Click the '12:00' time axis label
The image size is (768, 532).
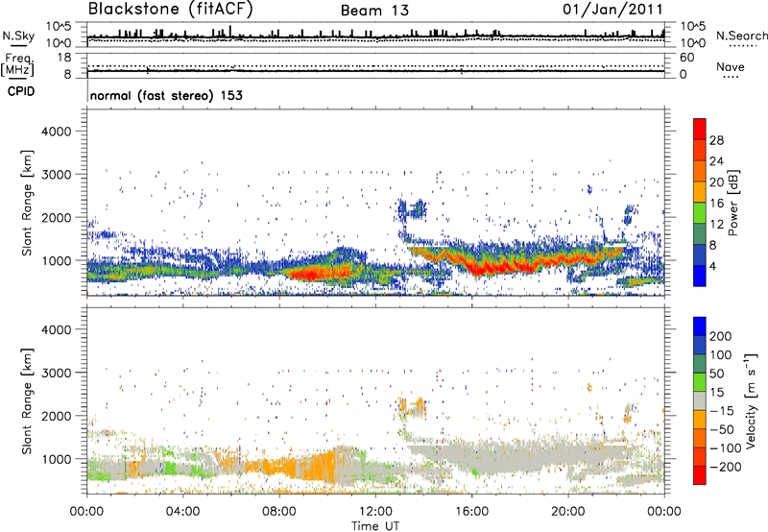[x=375, y=512]
